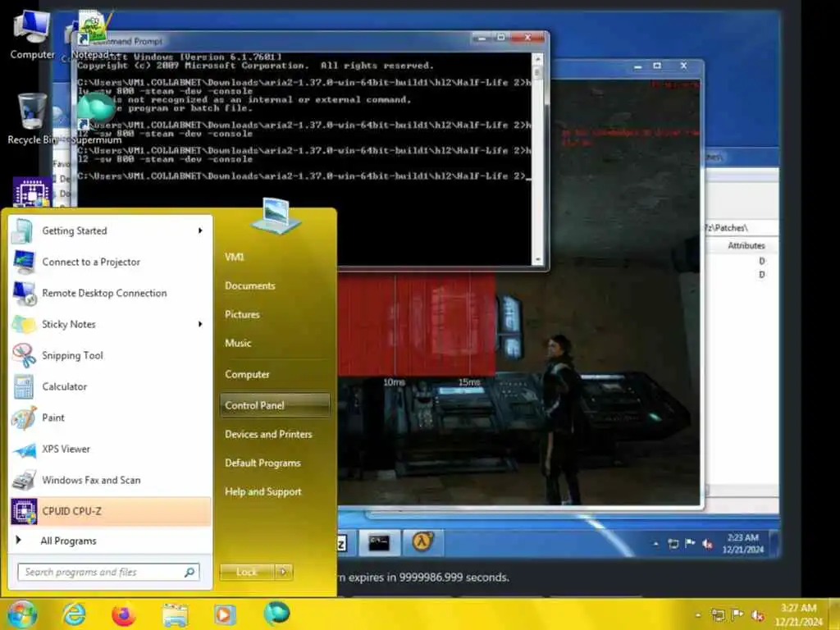Select the Supermium desktop shortcut
840x630 pixels.
(x=96, y=118)
